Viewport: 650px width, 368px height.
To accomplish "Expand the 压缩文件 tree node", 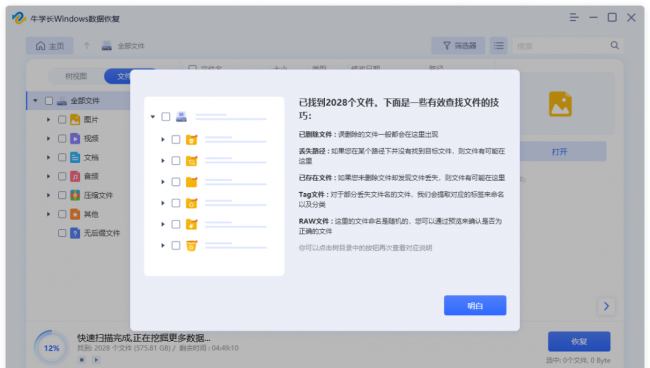I will click(48, 195).
